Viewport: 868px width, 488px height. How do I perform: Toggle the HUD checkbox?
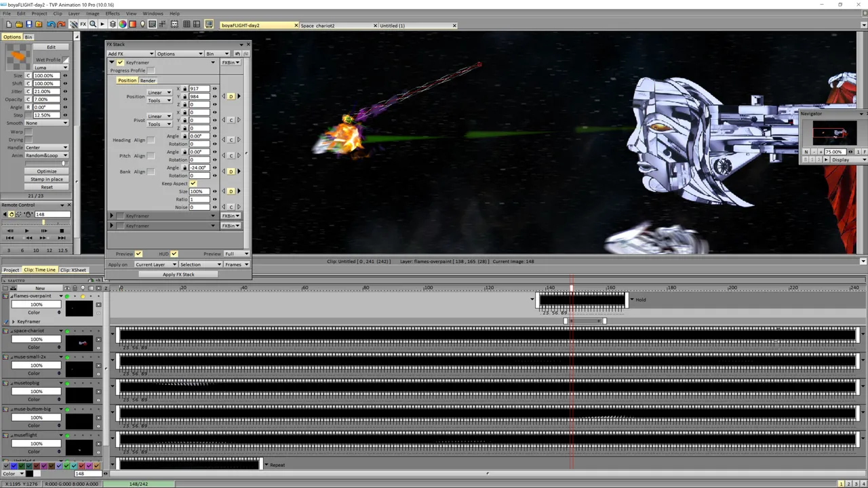174,253
